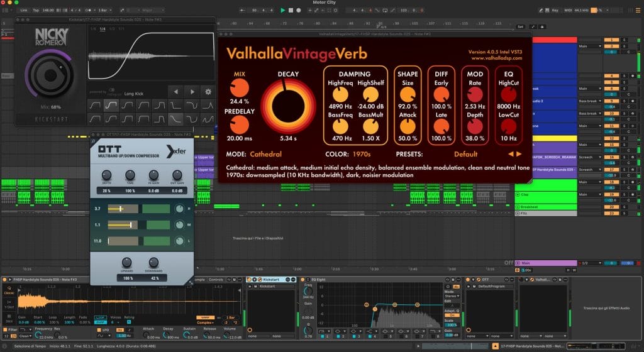
Task: Select the 1/8 rate tab in Kickstart
Action: click(93, 29)
